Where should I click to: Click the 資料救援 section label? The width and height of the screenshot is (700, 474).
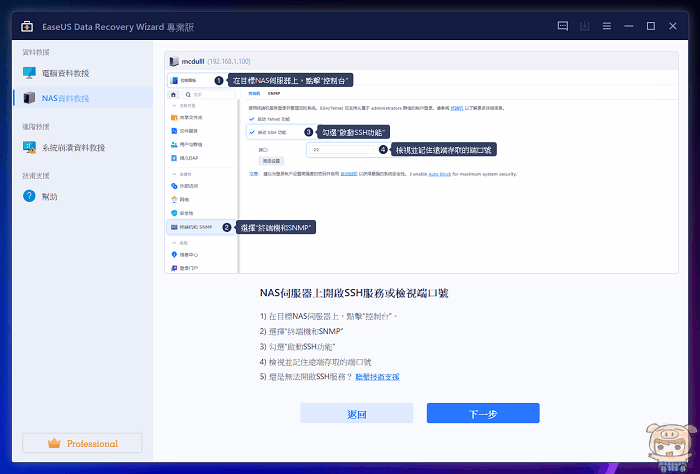click(x=36, y=52)
